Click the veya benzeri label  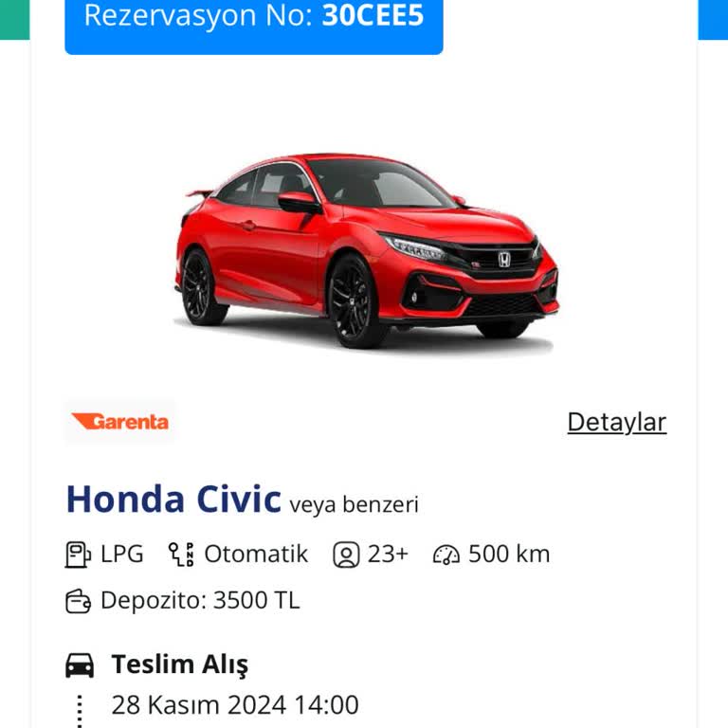[354, 504]
